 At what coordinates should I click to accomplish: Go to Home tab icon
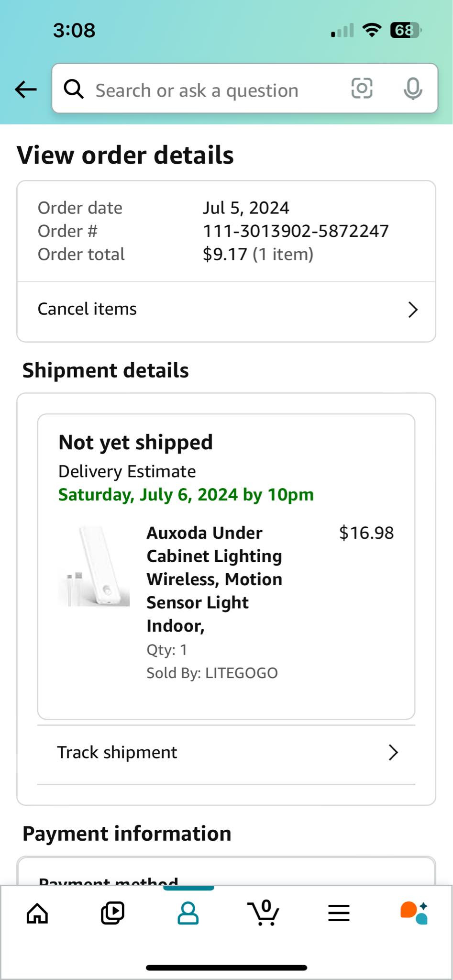(37, 913)
